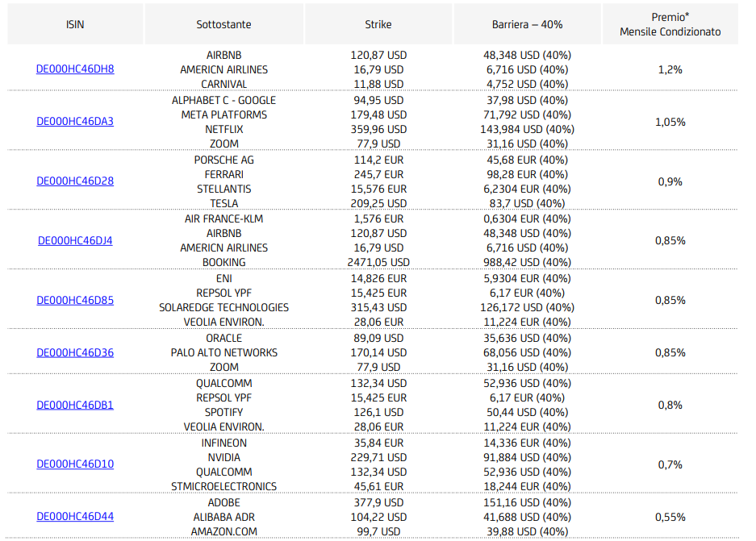Click the 0,7% premium value
Image resolution: width=756 pixels, height=541 pixels.
(670, 465)
